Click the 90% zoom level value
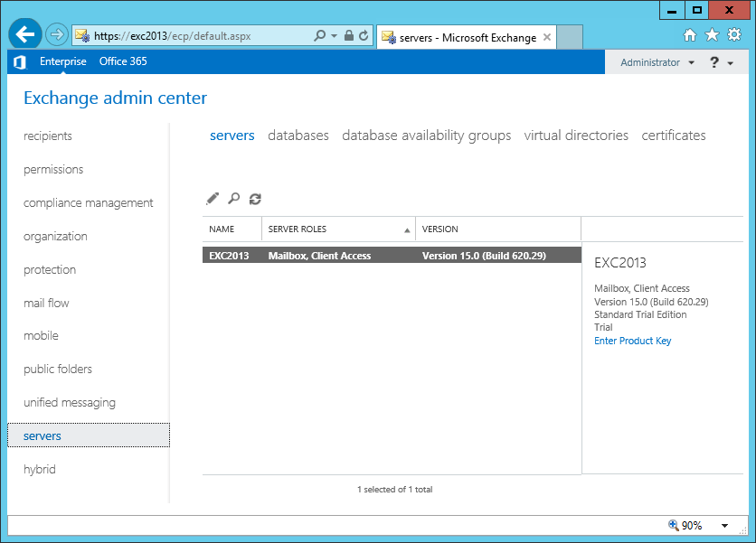Screen dimensions: 756x543 tap(692, 525)
